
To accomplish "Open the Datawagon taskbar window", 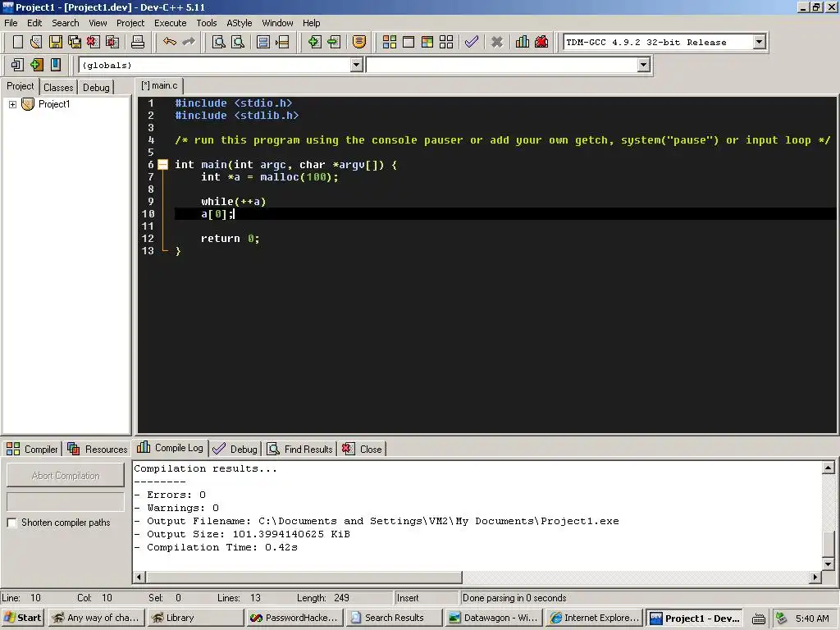I will tap(494, 618).
